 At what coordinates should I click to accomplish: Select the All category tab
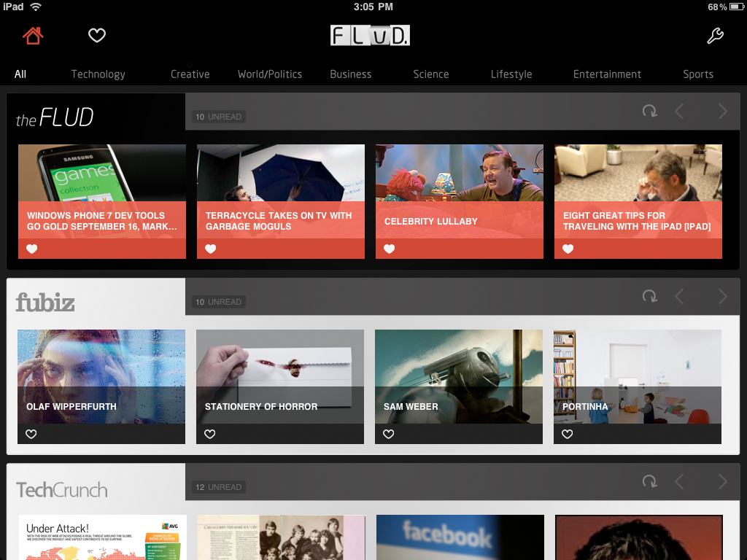coord(20,74)
